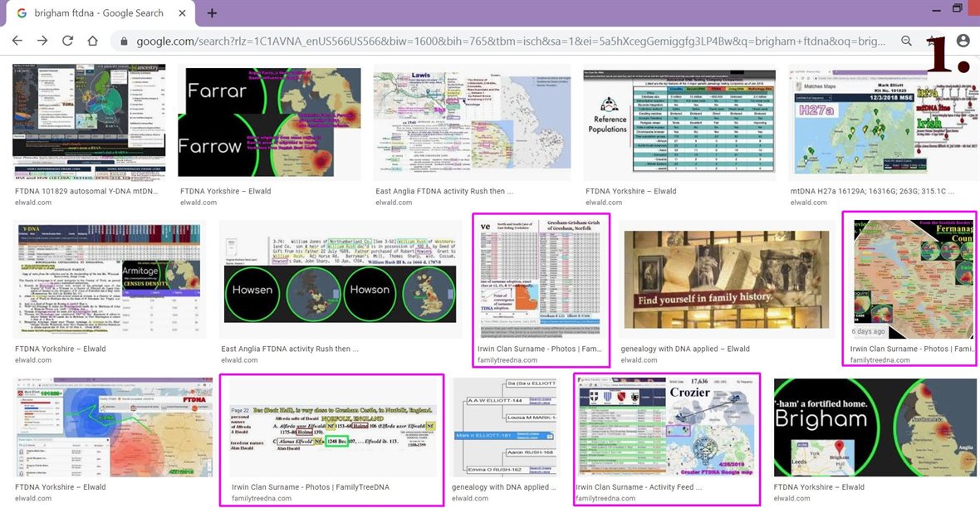980x508 pixels.
Task: Click the browser Forward arrow
Action: 42,41
